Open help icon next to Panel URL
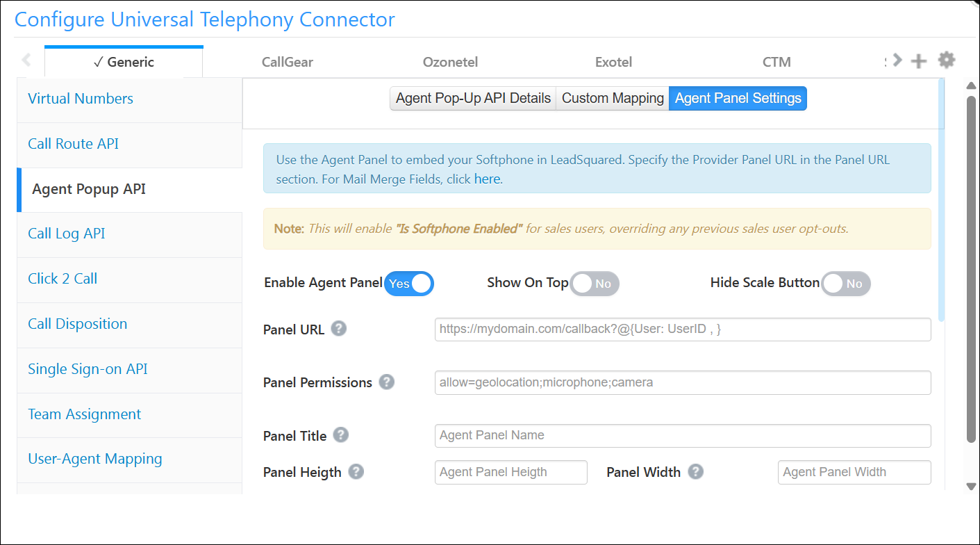This screenshot has width=980, height=545. pyautogui.click(x=338, y=328)
